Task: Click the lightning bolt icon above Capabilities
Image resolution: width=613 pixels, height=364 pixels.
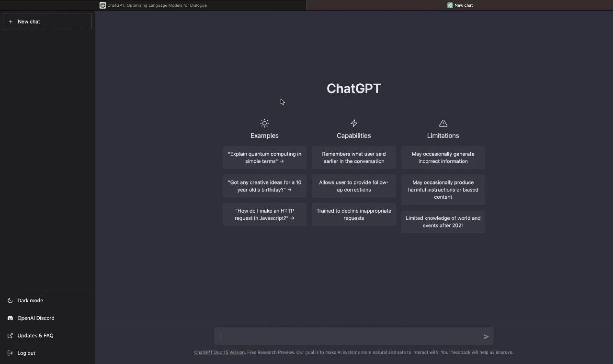Action: tap(354, 123)
